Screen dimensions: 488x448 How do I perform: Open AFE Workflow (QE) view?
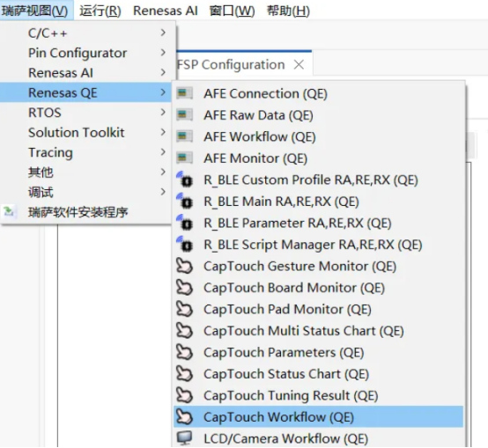(318, 136)
